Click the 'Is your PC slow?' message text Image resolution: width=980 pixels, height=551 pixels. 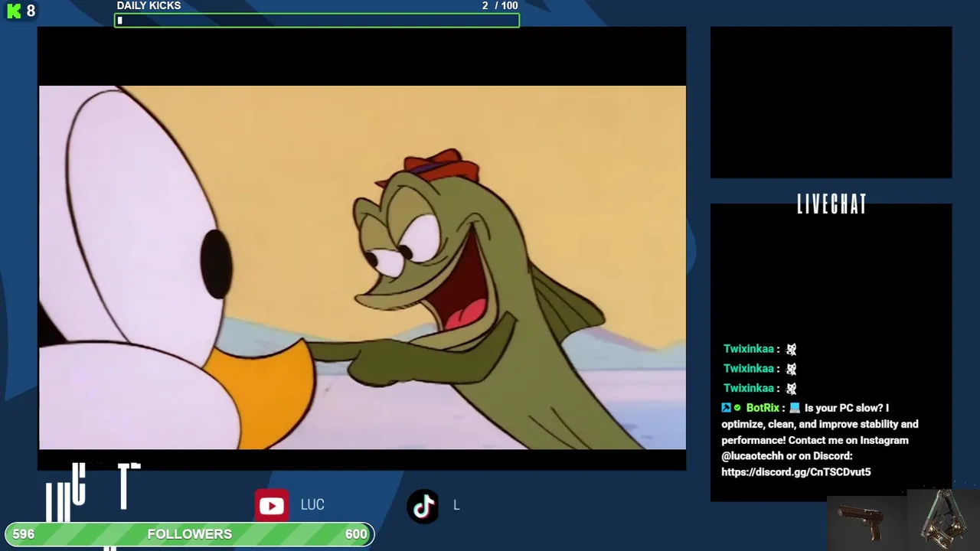[x=841, y=408]
